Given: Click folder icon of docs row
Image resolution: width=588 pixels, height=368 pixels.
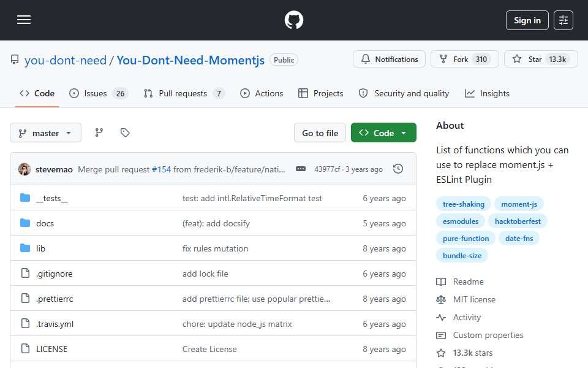Looking at the screenshot, I should point(25,223).
